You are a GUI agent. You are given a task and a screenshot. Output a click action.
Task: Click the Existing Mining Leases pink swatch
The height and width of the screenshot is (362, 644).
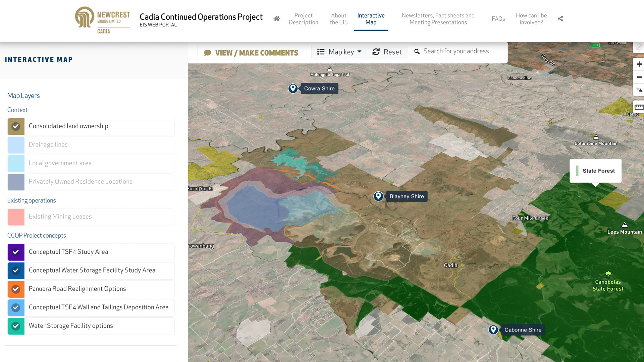pyautogui.click(x=16, y=217)
